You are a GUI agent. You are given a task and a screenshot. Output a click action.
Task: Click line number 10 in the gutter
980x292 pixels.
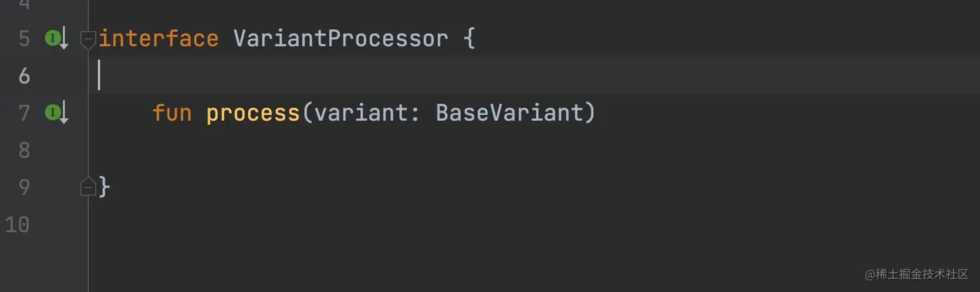pos(17,225)
